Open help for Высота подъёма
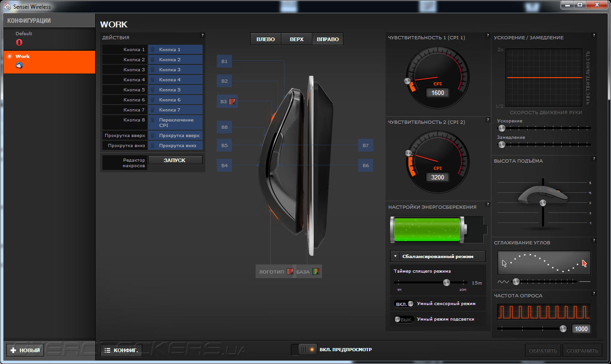This screenshot has width=611, height=364. [x=594, y=158]
